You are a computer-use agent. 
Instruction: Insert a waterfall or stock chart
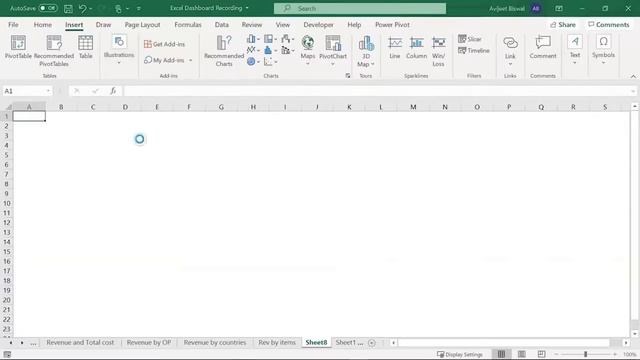(287, 39)
